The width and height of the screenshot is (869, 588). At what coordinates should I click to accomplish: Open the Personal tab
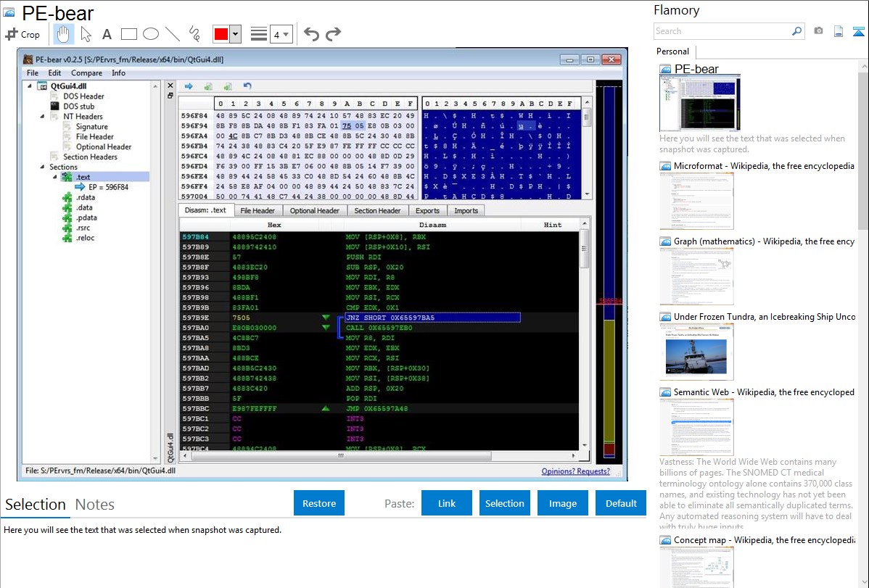coord(673,51)
